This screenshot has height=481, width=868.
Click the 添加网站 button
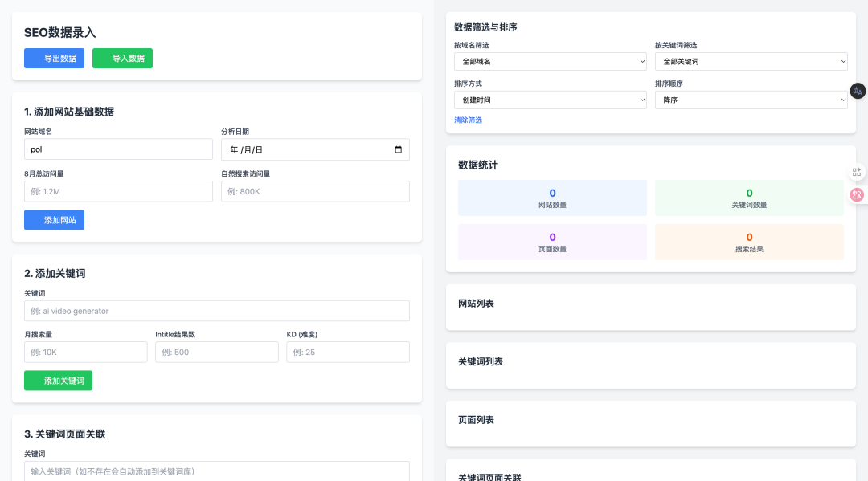point(55,220)
